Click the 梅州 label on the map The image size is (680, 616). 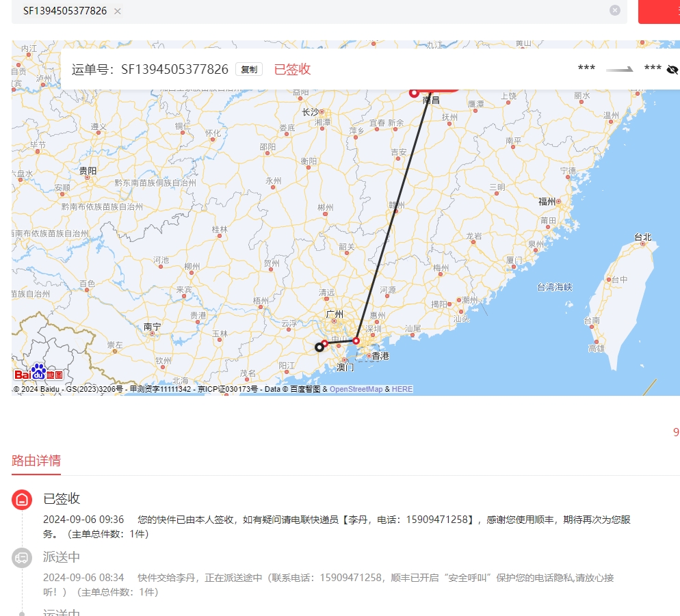click(441, 268)
